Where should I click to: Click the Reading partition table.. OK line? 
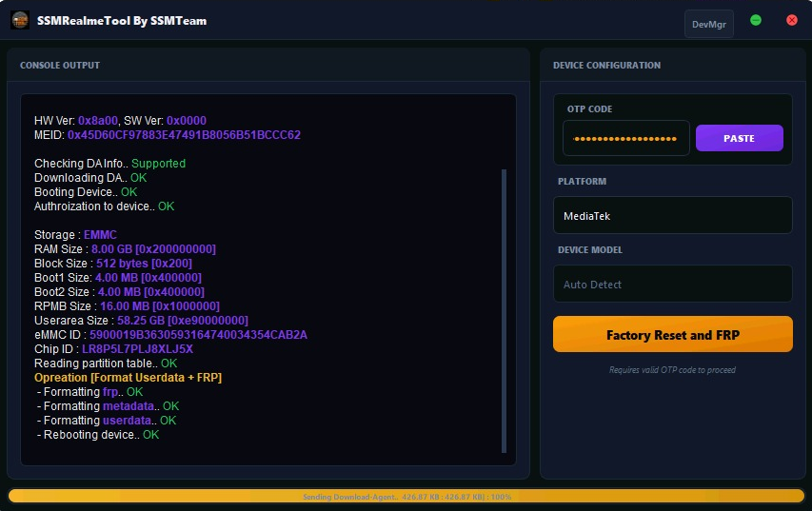106,364
